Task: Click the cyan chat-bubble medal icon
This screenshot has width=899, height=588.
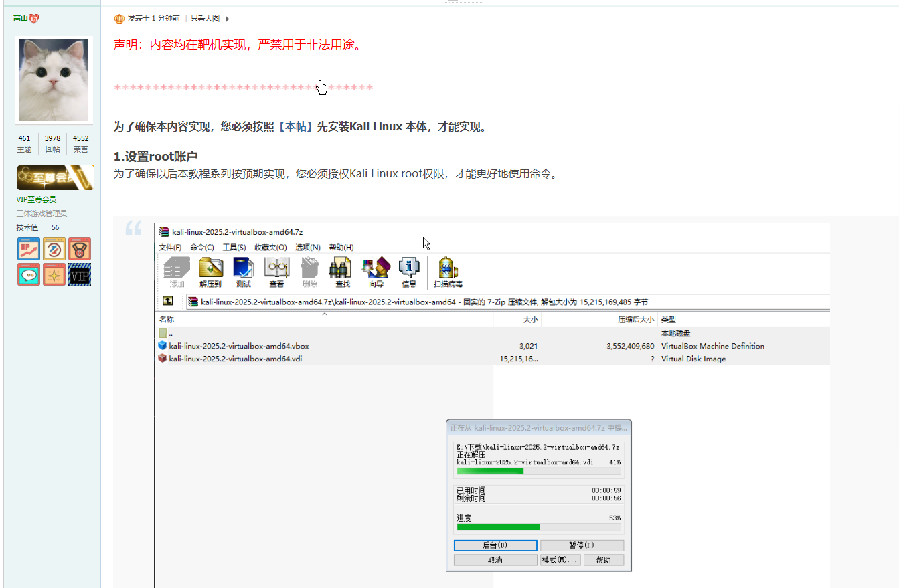Action: [x=29, y=274]
